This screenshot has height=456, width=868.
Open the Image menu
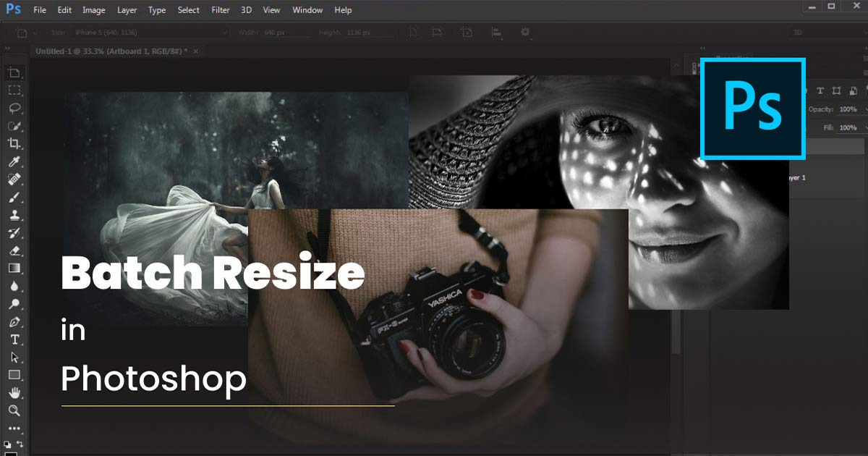[x=93, y=9]
